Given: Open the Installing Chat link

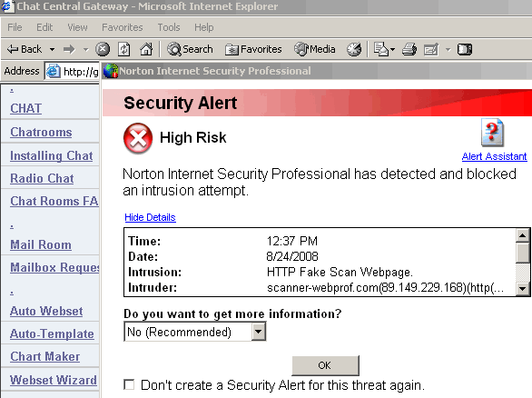Looking at the screenshot, I should tap(51, 155).
